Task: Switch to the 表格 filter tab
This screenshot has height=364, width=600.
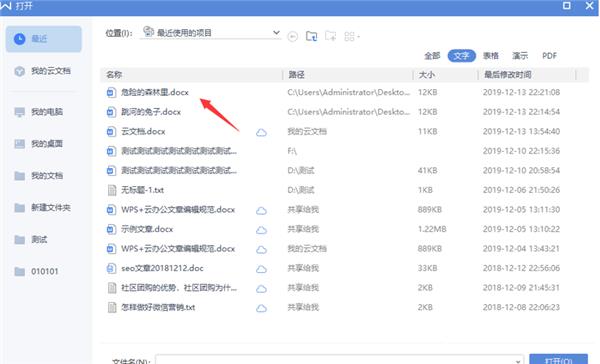Action: [491, 56]
